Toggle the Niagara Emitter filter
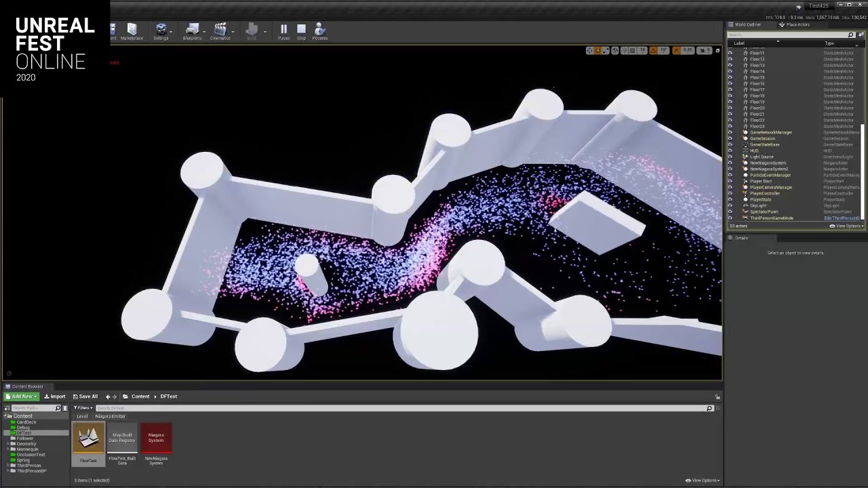 tap(110, 416)
